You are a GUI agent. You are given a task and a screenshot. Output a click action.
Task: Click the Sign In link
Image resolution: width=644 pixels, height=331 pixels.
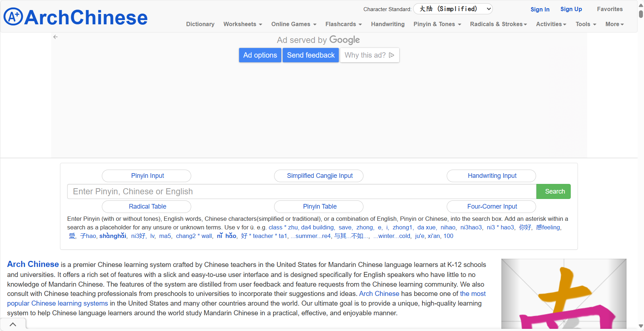[x=540, y=9]
